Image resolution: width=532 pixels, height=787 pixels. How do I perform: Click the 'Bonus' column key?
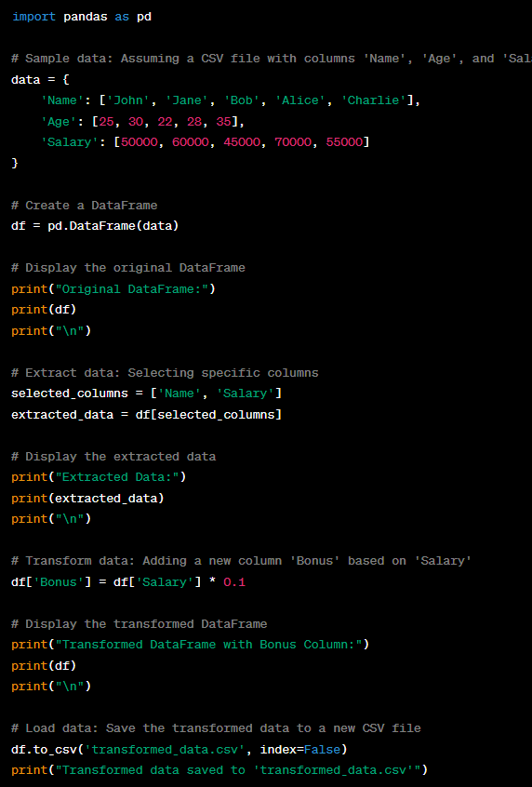(59, 582)
